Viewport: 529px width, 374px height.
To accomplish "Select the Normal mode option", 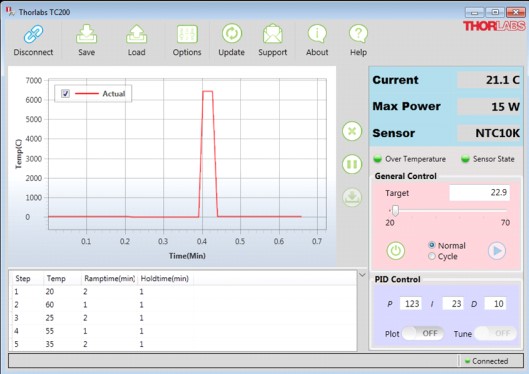I will (431, 245).
